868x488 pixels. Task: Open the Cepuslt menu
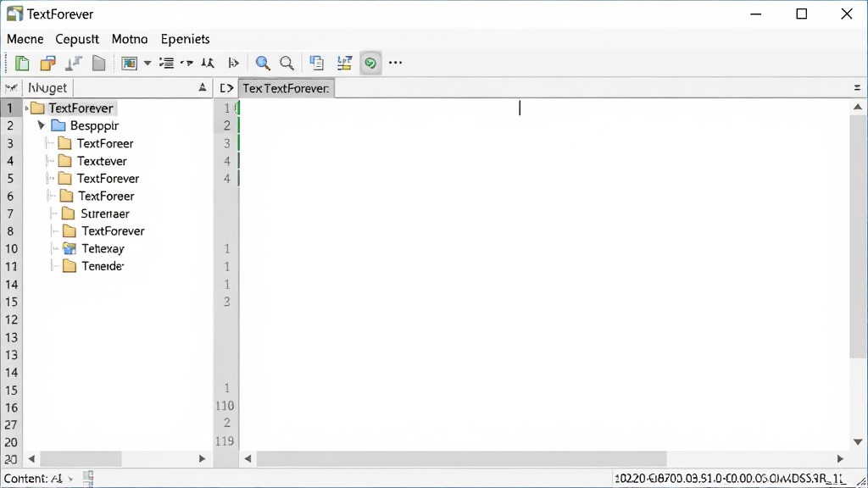coord(77,39)
